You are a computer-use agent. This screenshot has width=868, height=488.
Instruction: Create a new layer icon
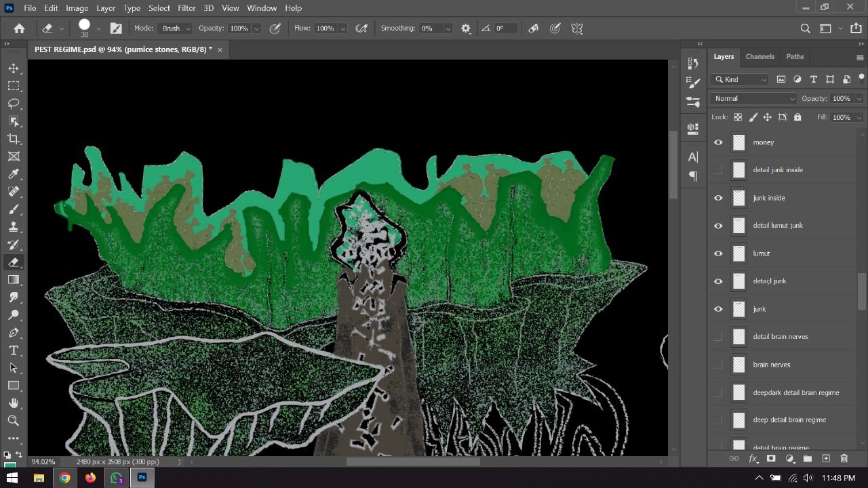point(826,459)
